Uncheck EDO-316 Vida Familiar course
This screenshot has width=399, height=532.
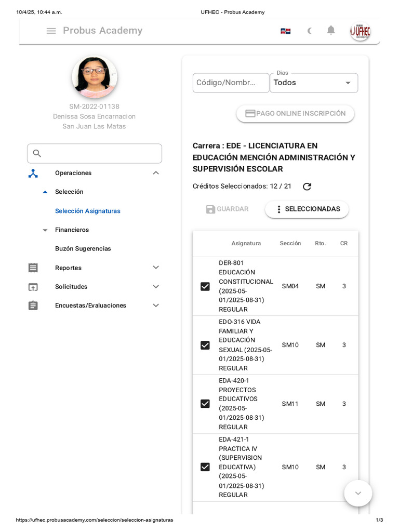[205, 345]
